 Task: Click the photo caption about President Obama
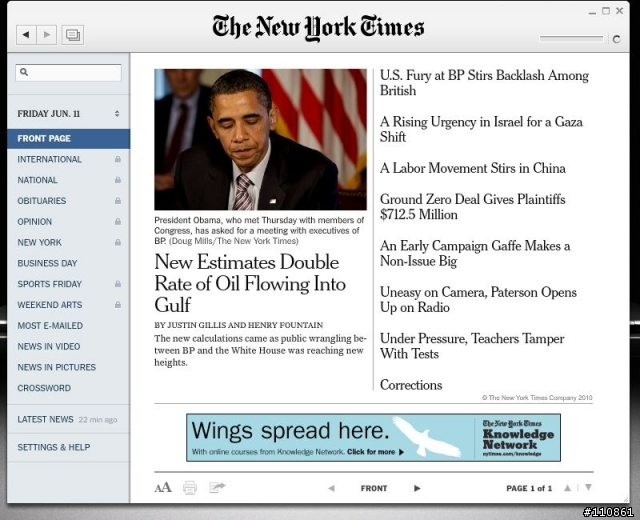point(259,231)
